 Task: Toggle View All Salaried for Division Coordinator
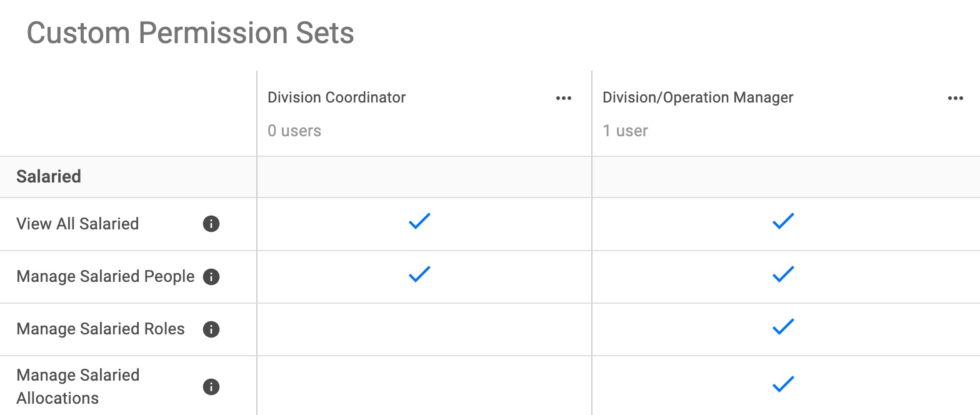[x=419, y=221]
